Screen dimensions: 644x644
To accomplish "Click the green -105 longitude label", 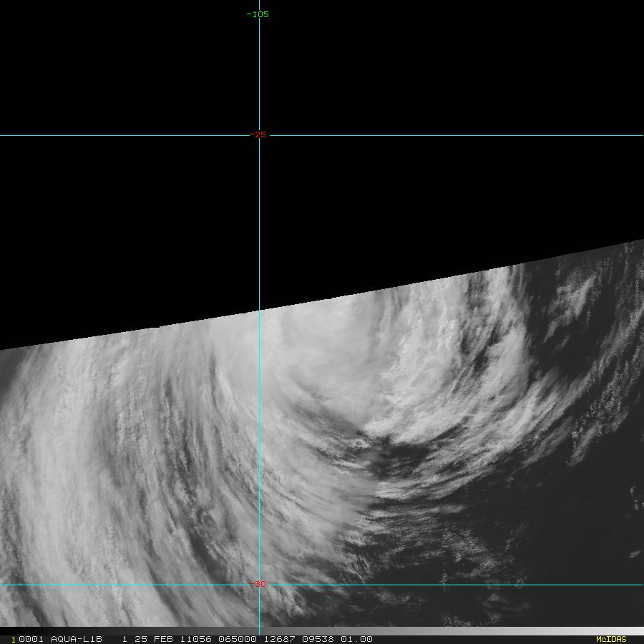I will (x=258, y=14).
